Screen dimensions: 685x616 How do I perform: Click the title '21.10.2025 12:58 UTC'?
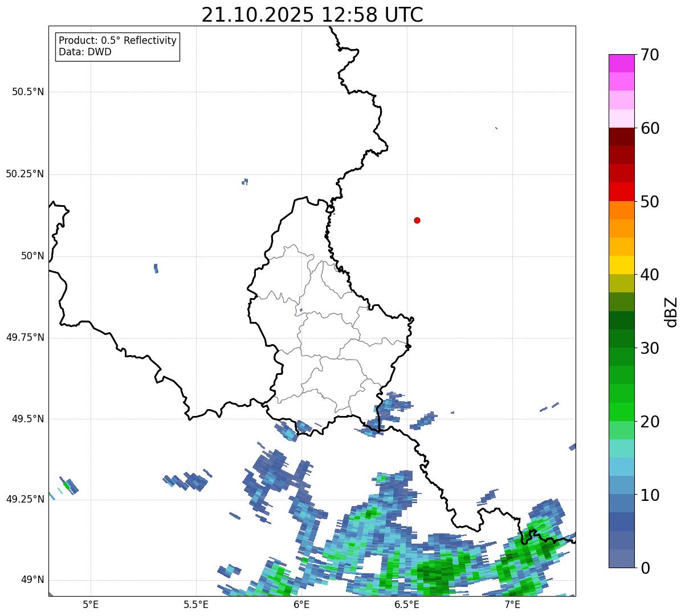tap(312, 15)
